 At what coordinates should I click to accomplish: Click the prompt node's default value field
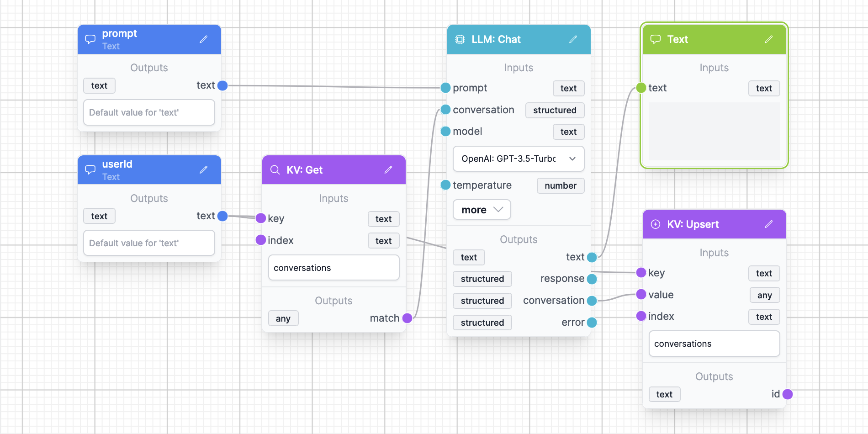click(149, 112)
